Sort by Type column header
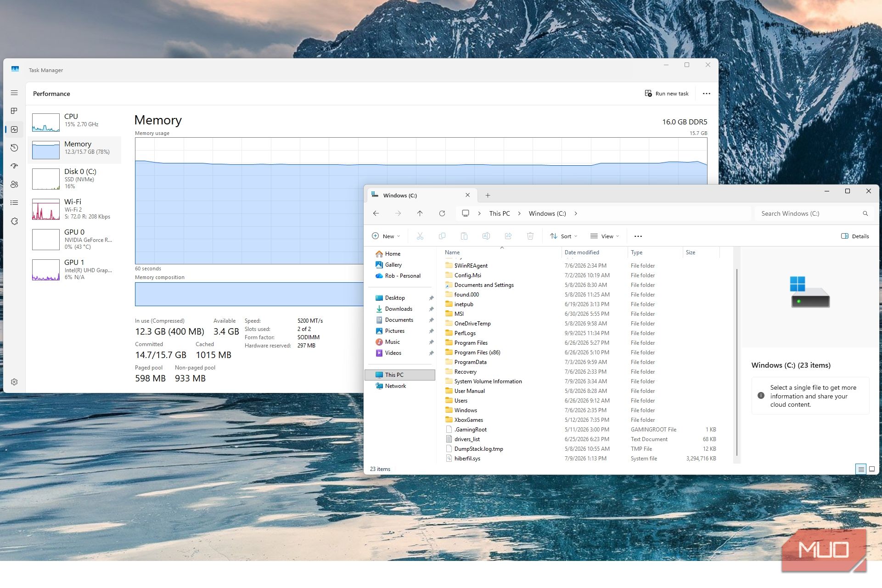Viewport: 882px width, 588px height. 655,252
